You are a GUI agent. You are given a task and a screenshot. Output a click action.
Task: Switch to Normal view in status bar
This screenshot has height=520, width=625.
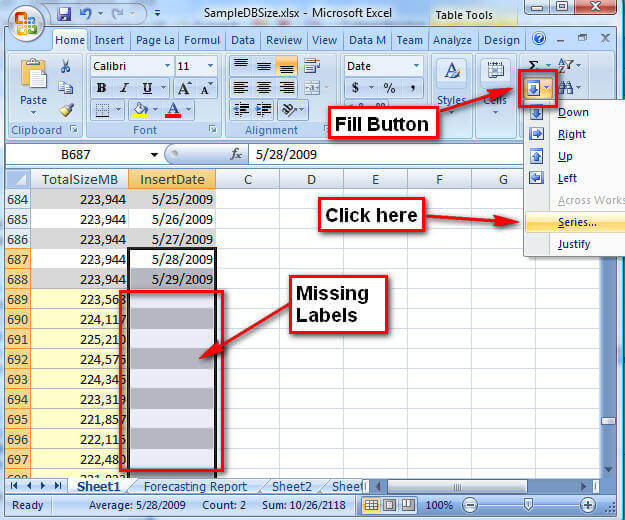point(371,505)
